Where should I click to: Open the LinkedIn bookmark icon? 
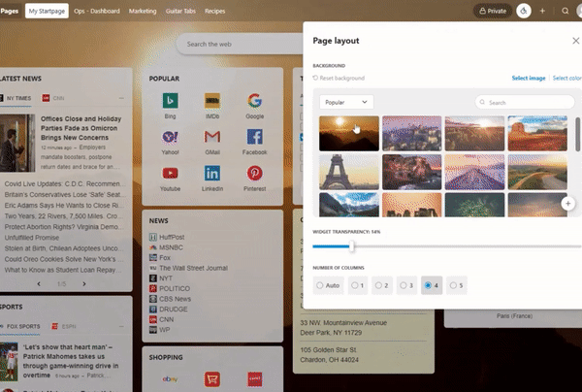tap(212, 174)
